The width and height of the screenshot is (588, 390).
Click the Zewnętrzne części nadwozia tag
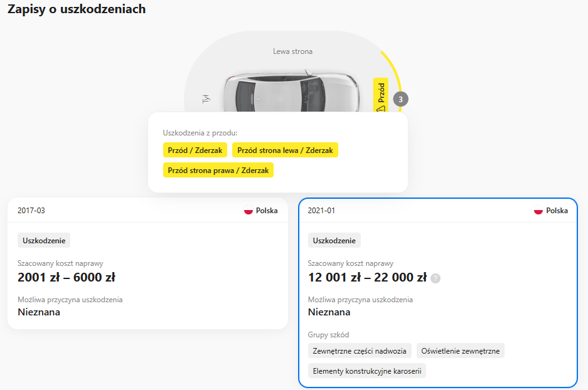[360, 351]
